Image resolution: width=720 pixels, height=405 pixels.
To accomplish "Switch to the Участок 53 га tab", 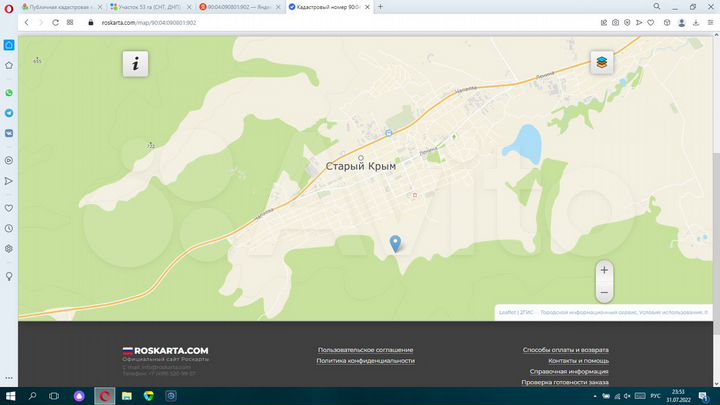I will (149, 7).
